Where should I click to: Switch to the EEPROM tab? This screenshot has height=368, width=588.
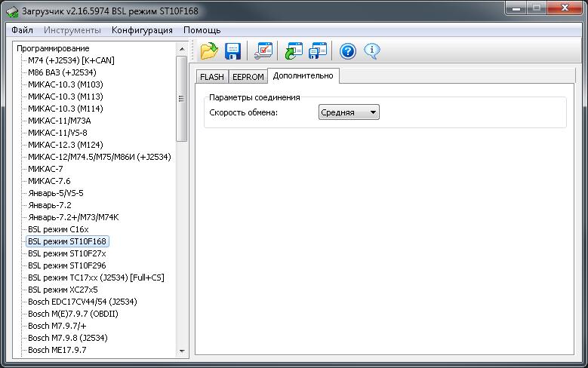point(248,77)
